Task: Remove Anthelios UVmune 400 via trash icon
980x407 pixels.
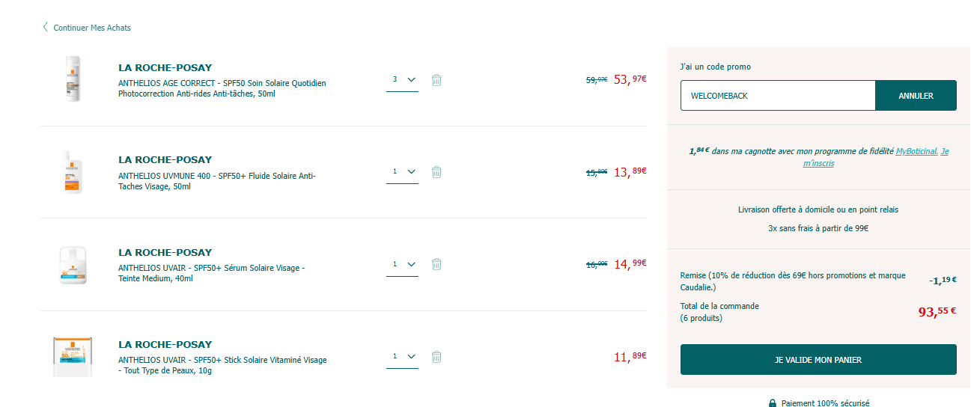Action: click(x=436, y=172)
